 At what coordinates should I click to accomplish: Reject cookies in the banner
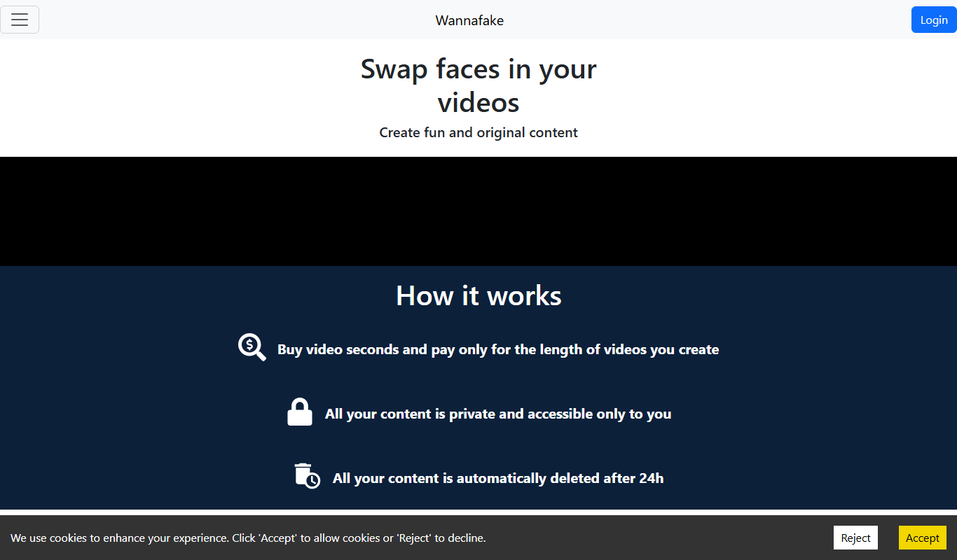click(855, 538)
